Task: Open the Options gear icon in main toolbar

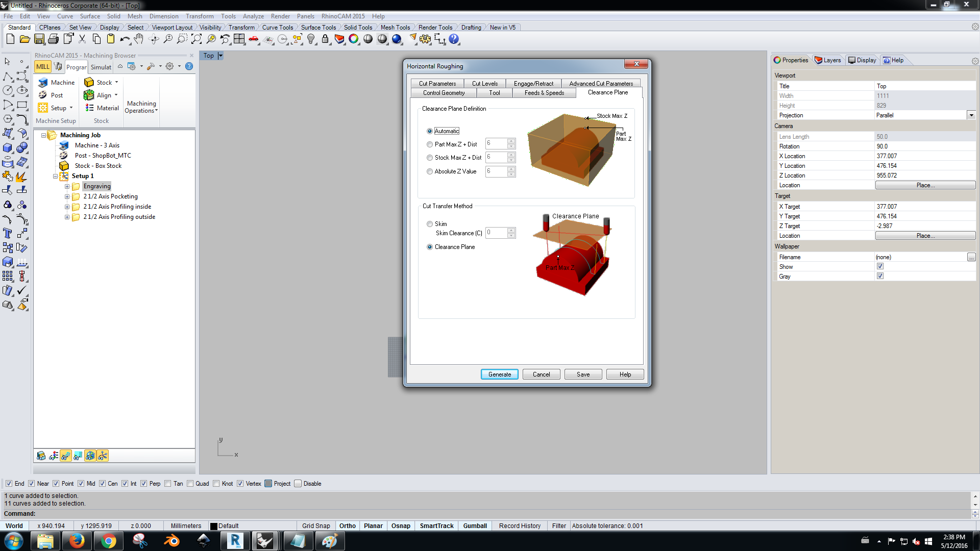Action: click(x=425, y=39)
